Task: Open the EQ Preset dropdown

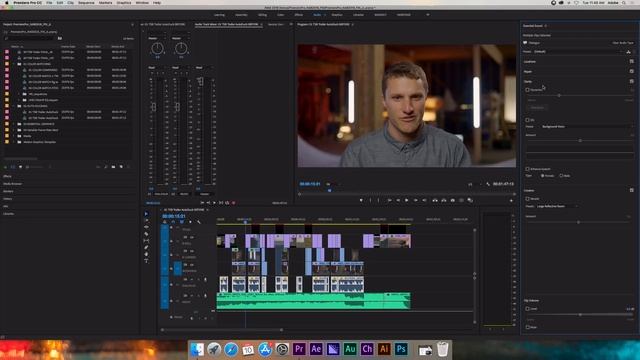Action: click(x=587, y=127)
